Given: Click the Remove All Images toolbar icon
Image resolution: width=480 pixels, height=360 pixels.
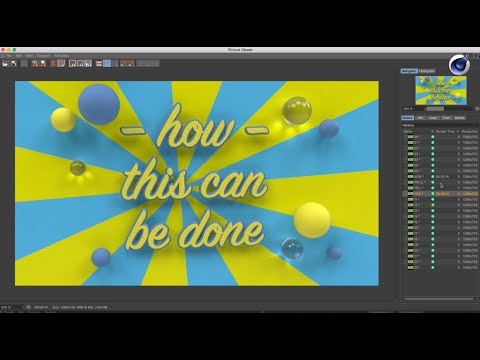Looking at the screenshot, I should pyautogui.click(x=42, y=63).
